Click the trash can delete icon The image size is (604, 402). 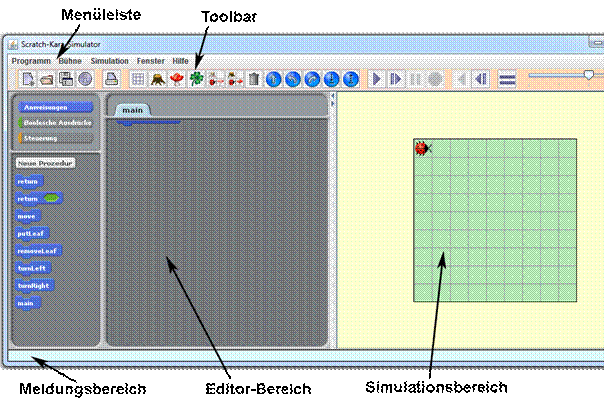pos(254,78)
